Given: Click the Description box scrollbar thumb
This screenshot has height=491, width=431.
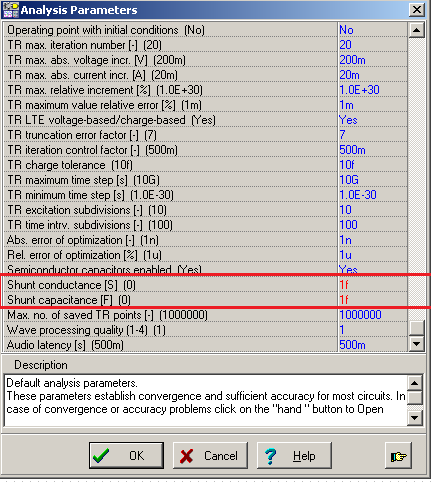Looking at the screenshot, I should click(x=415, y=397).
